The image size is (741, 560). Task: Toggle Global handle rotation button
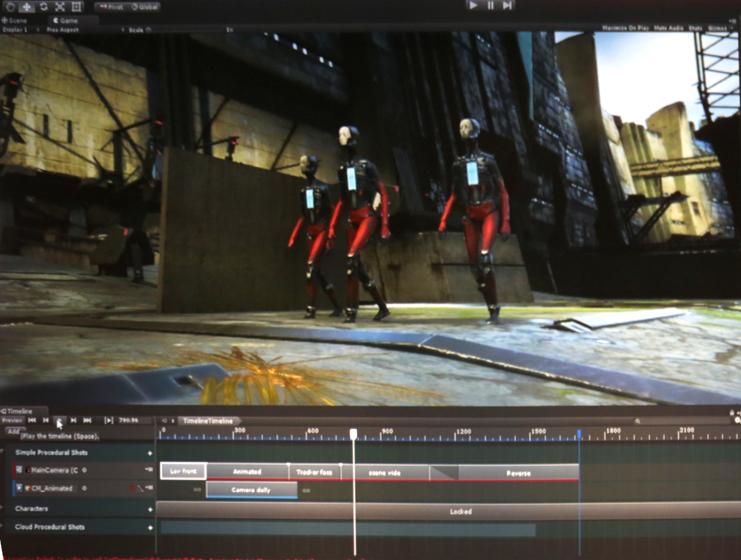(x=144, y=7)
